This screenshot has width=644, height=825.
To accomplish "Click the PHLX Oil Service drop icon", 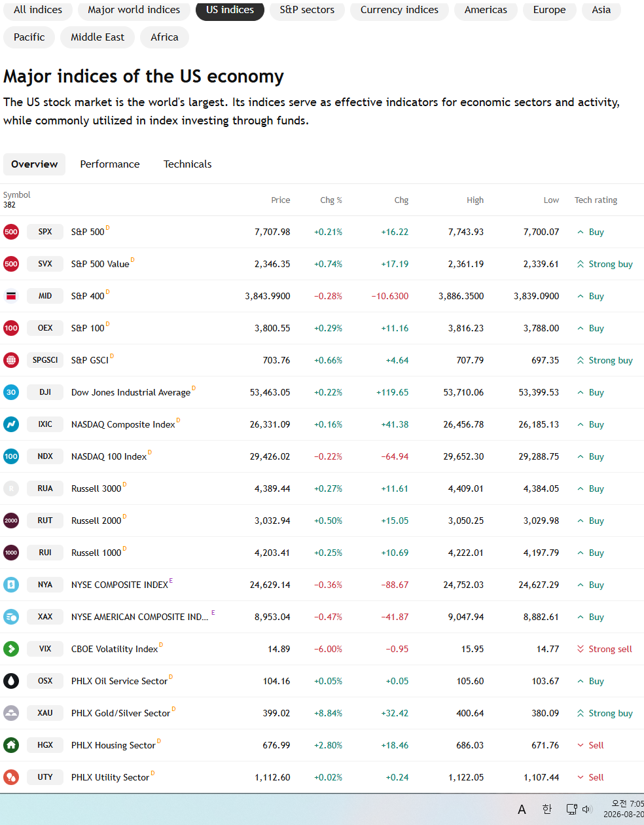I will coord(11,681).
